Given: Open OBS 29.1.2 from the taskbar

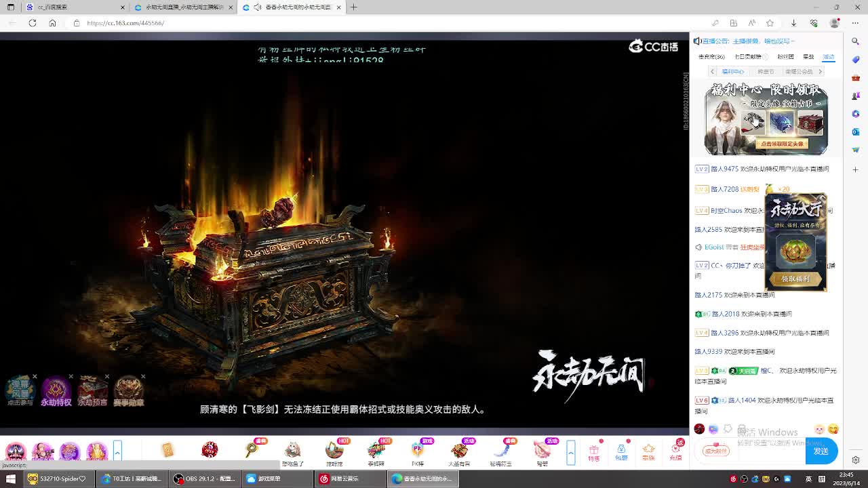Looking at the screenshot, I should [x=203, y=479].
